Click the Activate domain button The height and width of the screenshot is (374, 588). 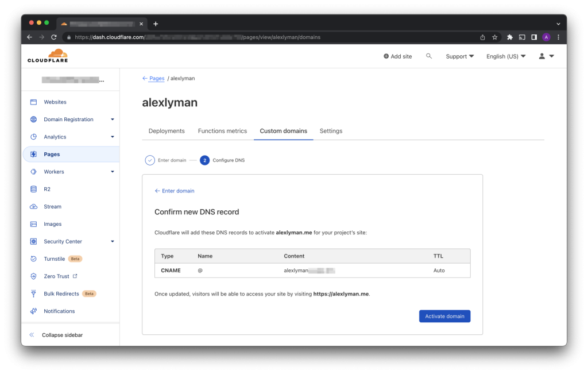click(x=444, y=316)
